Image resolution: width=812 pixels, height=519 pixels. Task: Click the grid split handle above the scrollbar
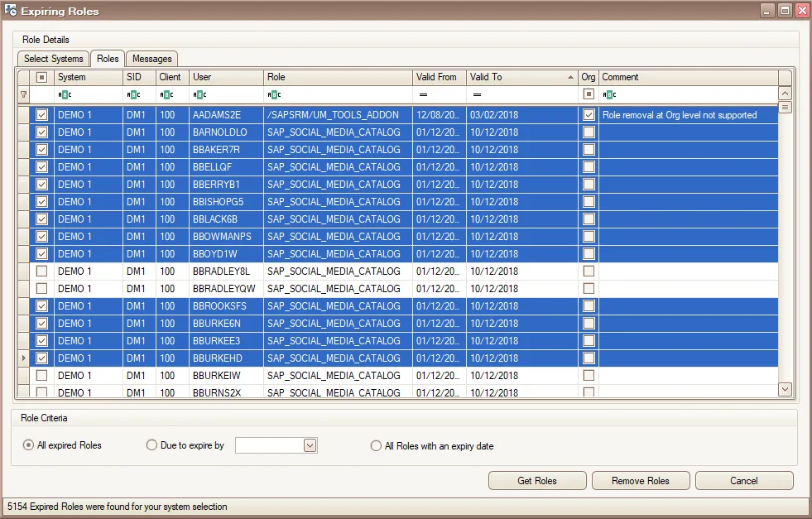tap(785, 108)
